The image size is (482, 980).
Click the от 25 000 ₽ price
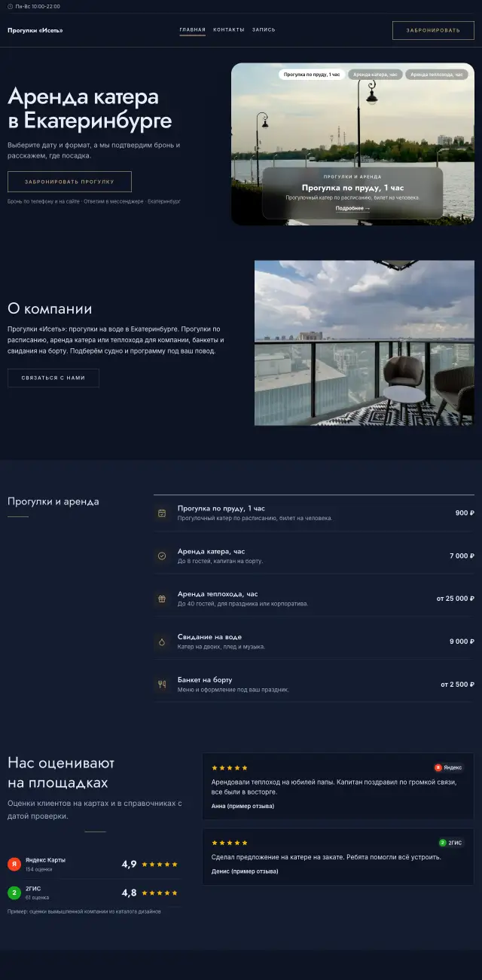(x=456, y=599)
